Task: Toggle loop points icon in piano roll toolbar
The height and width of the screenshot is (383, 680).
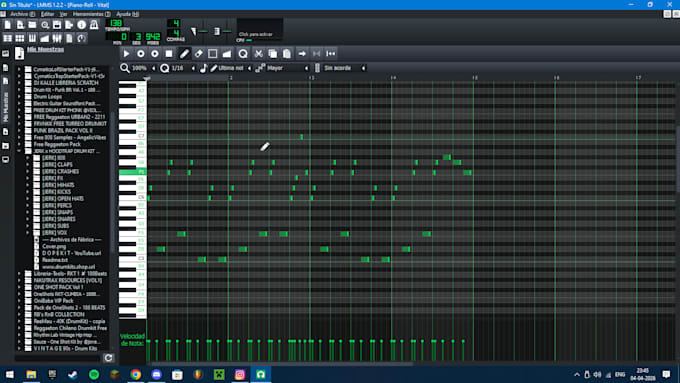Action: coord(317,54)
